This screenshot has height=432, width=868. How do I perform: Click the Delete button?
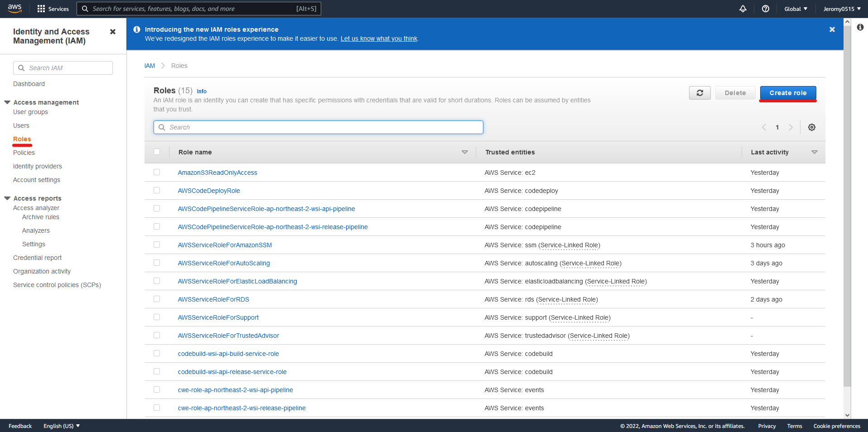click(735, 93)
